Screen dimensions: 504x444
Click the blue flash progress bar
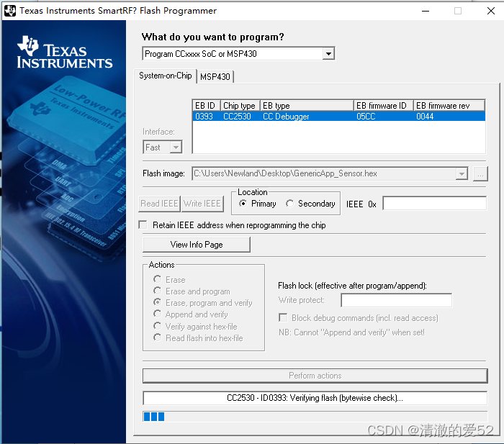(315, 417)
